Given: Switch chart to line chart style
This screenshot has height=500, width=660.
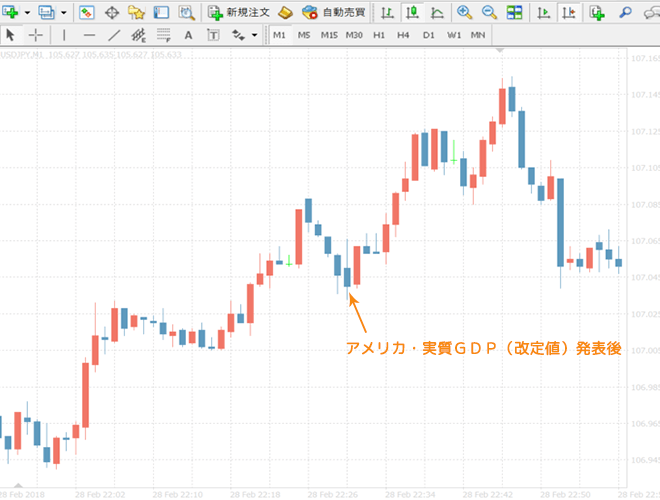Looking at the screenshot, I should [x=437, y=13].
